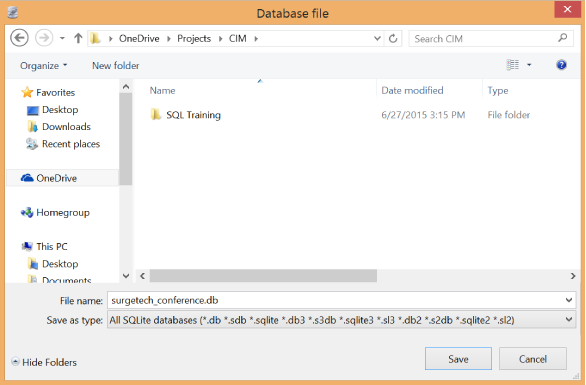Open Desktop under Favorites
Image resolution: width=586 pixels, height=385 pixels.
60,110
